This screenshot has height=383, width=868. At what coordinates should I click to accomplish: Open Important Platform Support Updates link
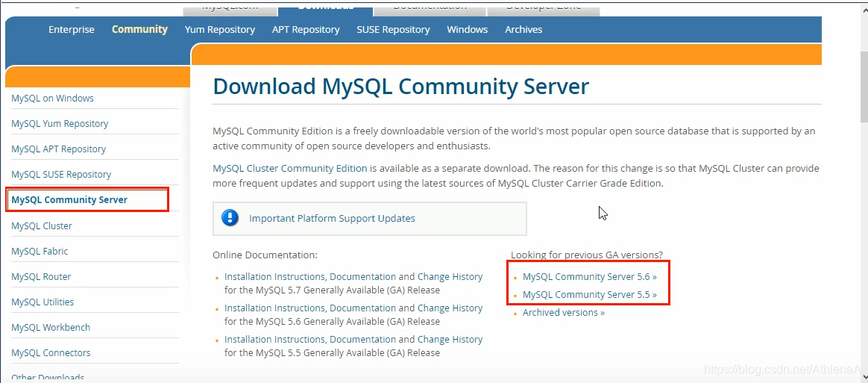[332, 219]
